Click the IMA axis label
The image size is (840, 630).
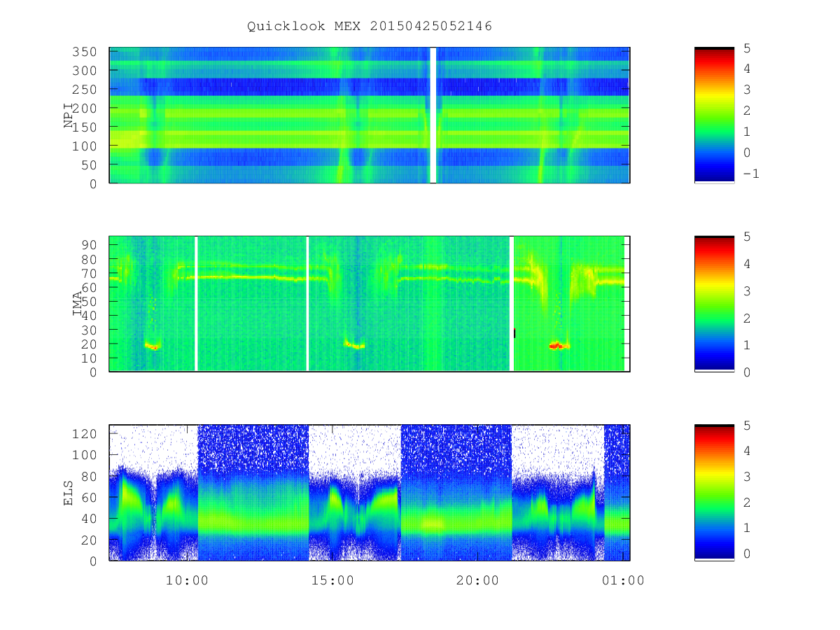point(77,304)
